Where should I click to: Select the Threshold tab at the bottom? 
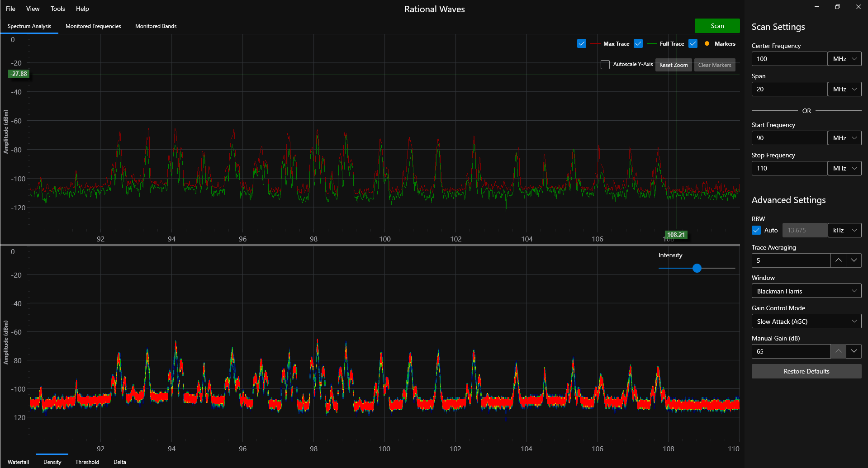click(87, 462)
